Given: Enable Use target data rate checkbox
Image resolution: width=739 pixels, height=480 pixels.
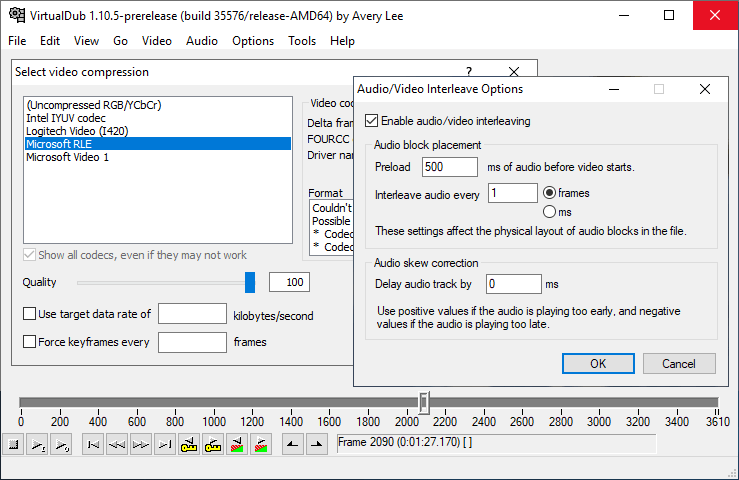Looking at the screenshot, I should point(30,315).
